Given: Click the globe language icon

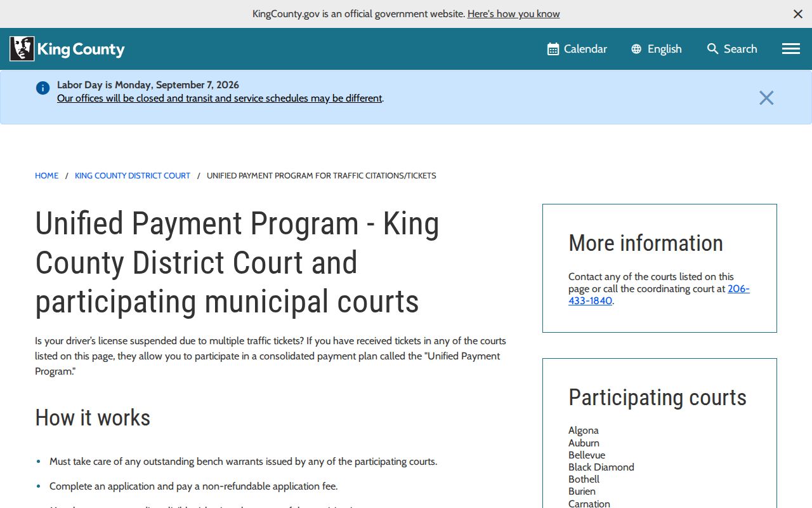Looking at the screenshot, I should click(636, 49).
